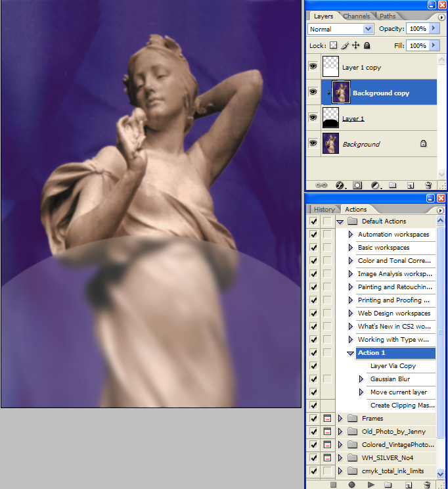Screen dimensions: 448x489
Task: Select the Actions tab
Action: 356,209
